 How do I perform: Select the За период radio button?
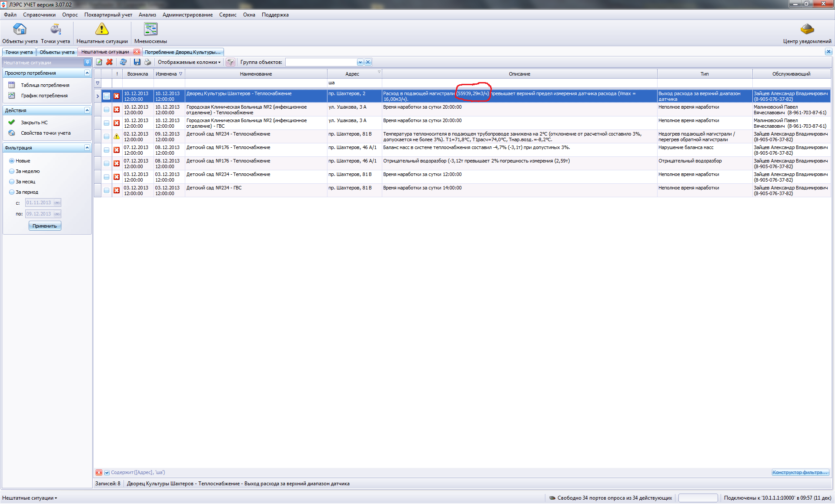coord(12,192)
